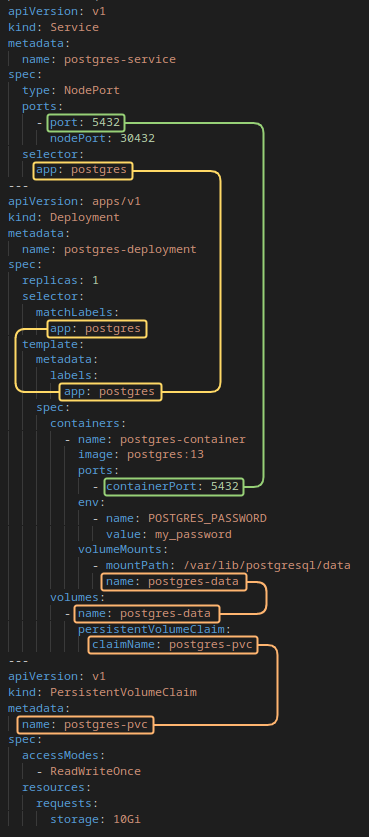
Task: Click the 'type: NodePort' line
Action: coord(71,91)
